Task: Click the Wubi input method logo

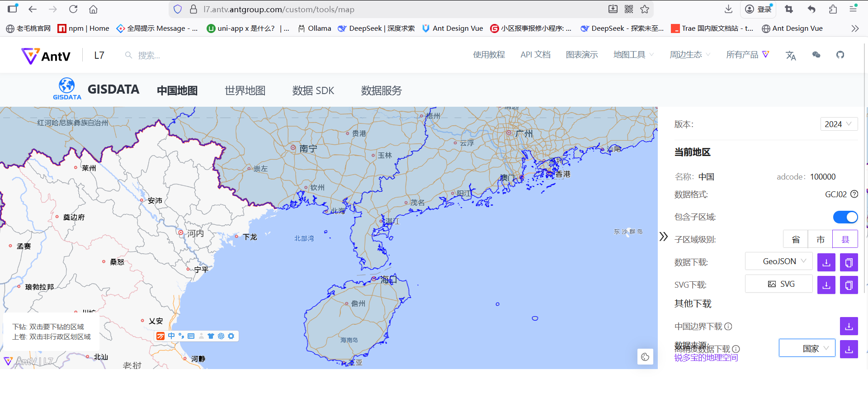Action: [x=160, y=336]
